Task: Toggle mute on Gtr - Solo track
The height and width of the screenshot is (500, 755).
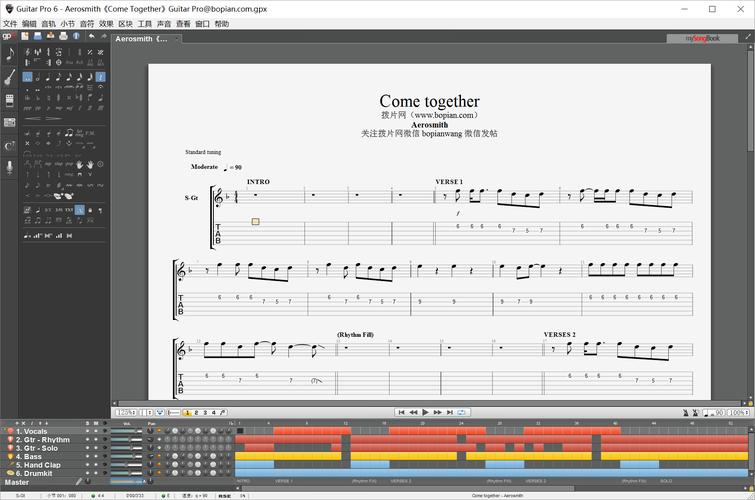Action: (95, 448)
